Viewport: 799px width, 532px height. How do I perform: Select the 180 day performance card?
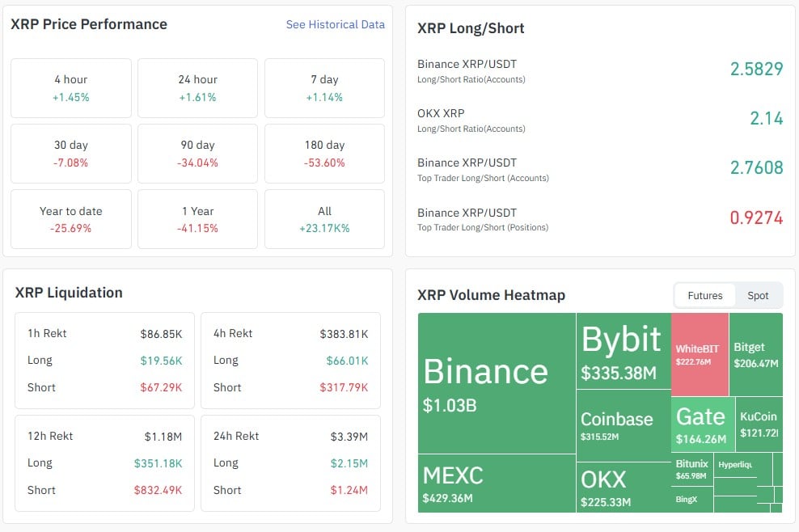324,154
